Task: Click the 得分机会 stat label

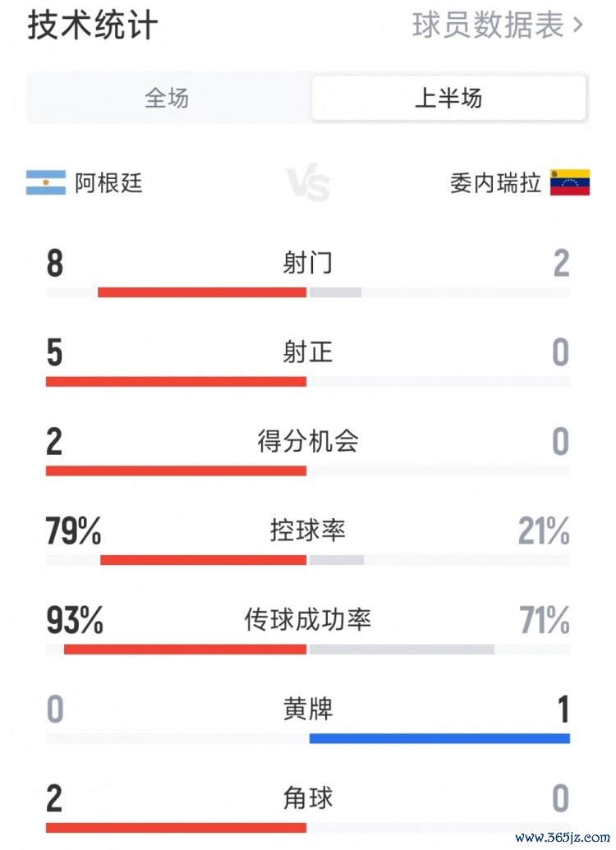Action: pyautogui.click(x=307, y=441)
